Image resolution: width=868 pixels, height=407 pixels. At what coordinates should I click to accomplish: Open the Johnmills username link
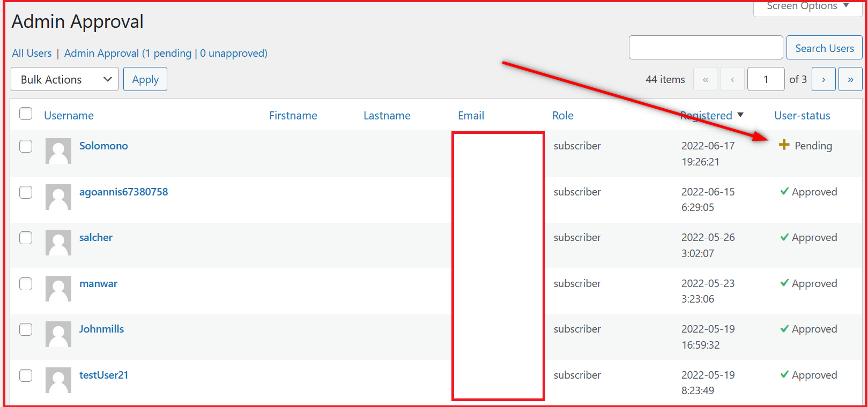pyautogui.click(x=101, y=329)
